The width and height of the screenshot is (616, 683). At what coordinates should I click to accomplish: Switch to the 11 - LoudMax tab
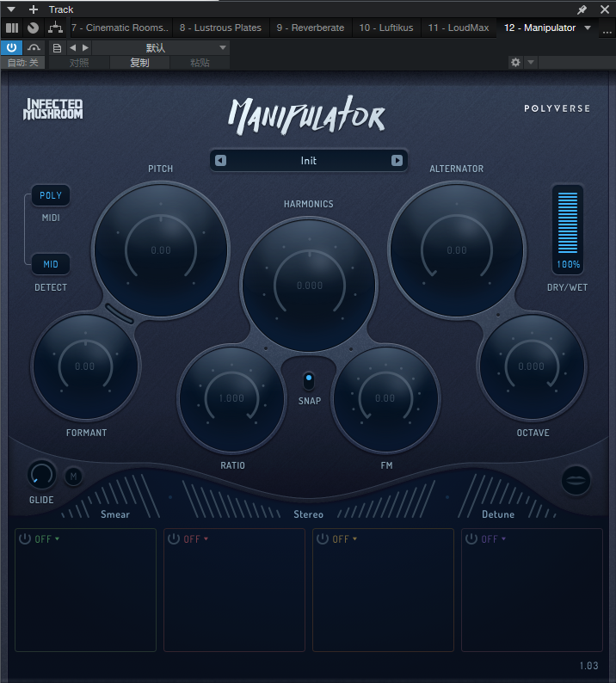(x=459, y=28)
